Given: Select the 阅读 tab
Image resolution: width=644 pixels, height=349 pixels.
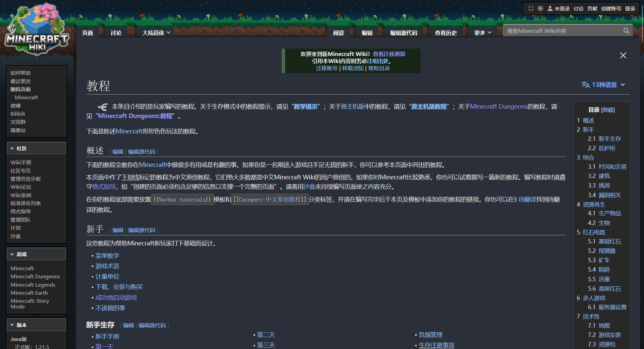Looking at the screenshot, I should pyautogui.click(x=338, y=33).
